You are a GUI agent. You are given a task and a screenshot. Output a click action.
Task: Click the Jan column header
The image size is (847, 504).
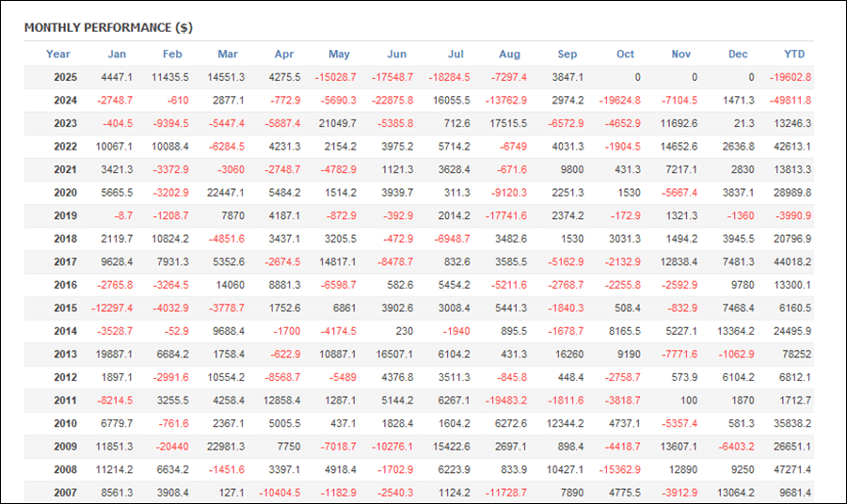coord(117,54)
